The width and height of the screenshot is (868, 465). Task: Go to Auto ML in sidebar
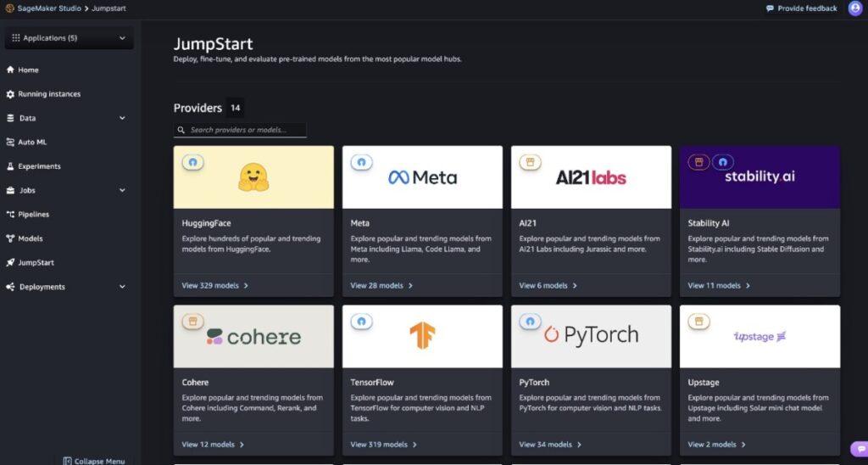pos(32,143)
